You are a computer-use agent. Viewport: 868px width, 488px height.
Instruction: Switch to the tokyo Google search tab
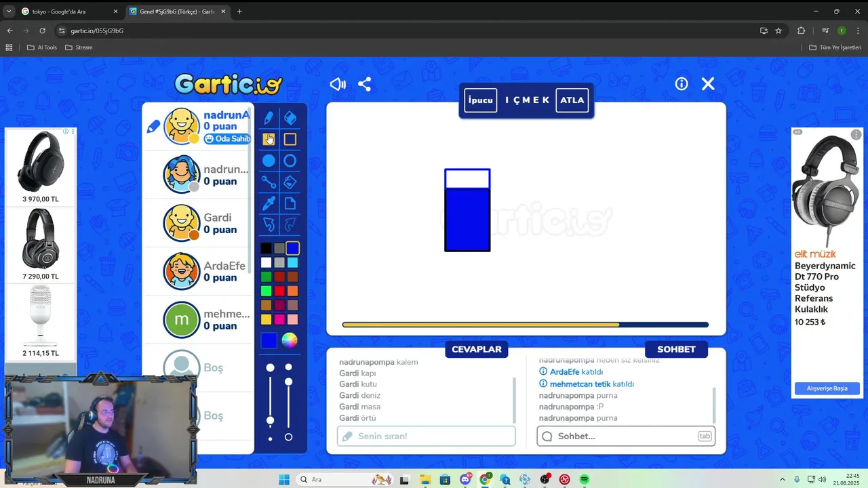point(68,12)
